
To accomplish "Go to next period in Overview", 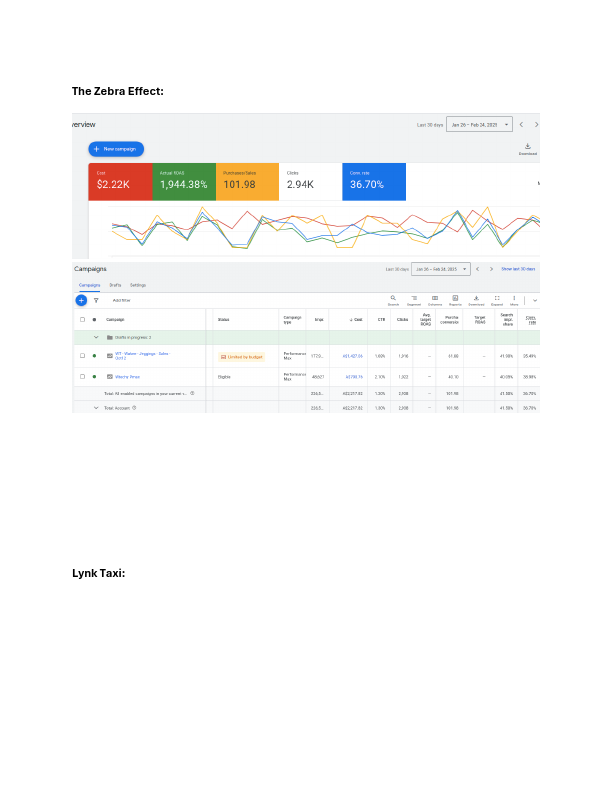I will point(536,124).
